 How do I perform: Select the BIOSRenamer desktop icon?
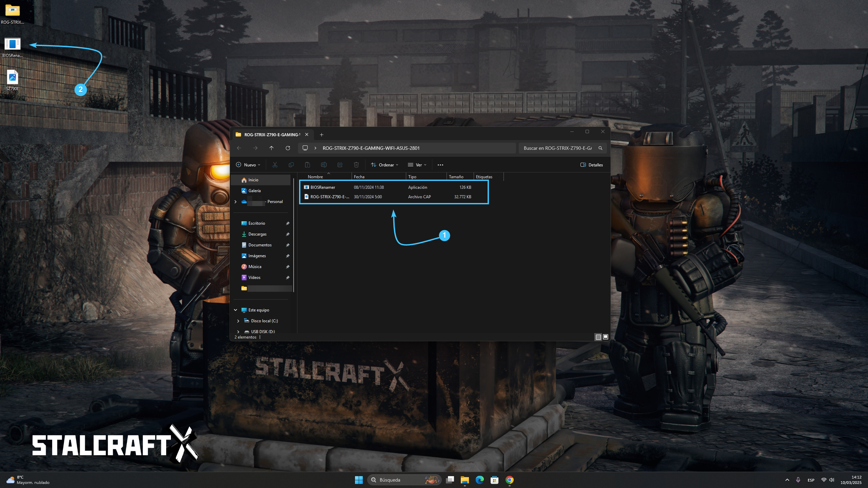(x=13, y=47)
